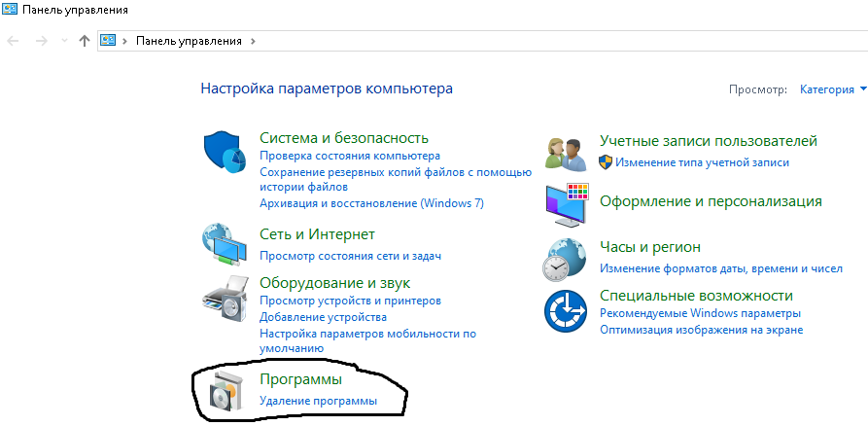868x426 pixels.
Task: Open the Специальные возможности icon
Action: point(565,311)
